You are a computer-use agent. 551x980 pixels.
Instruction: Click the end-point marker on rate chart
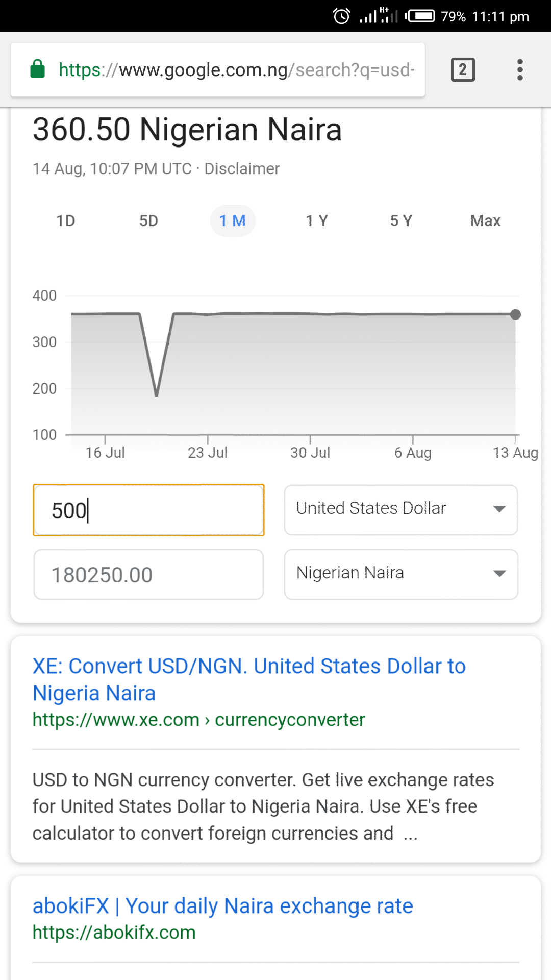click(516, 314)
